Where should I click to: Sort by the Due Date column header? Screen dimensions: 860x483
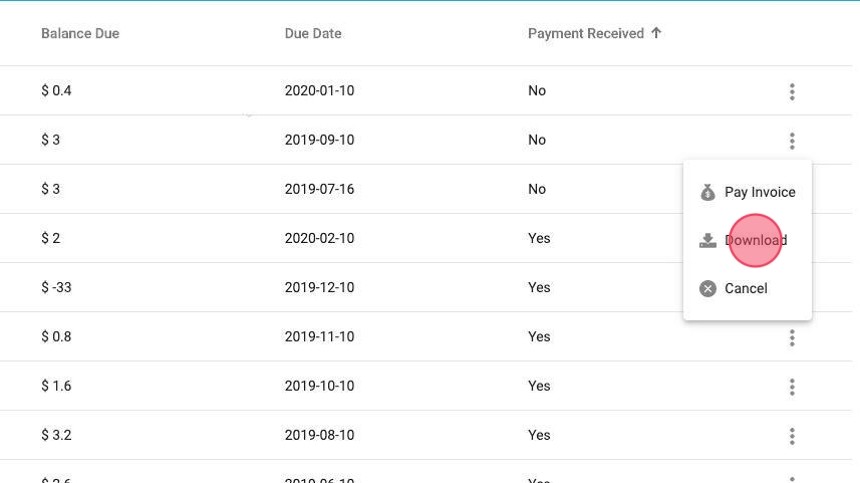(313, 33)
